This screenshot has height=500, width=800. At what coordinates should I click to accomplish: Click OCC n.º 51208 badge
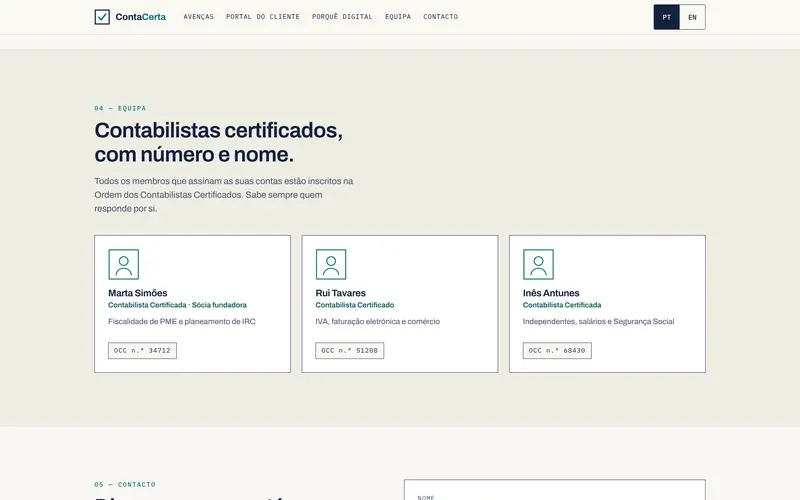(x=349, y=351)
